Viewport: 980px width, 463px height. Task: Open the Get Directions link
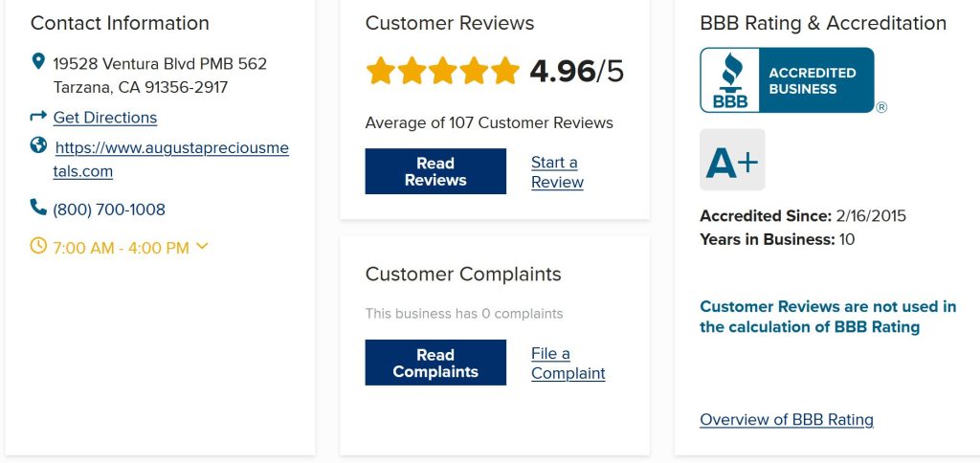point(105,118)
